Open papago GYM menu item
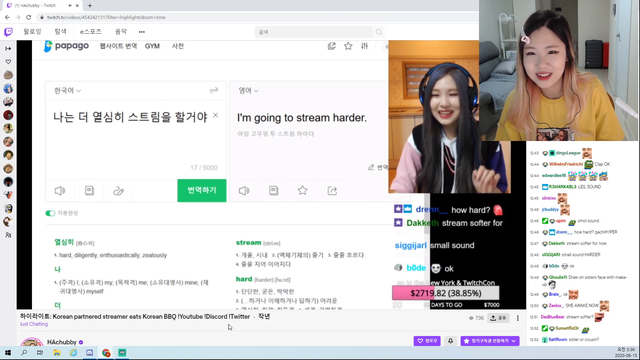Screen dimensions: 640x360 [152, 46]
